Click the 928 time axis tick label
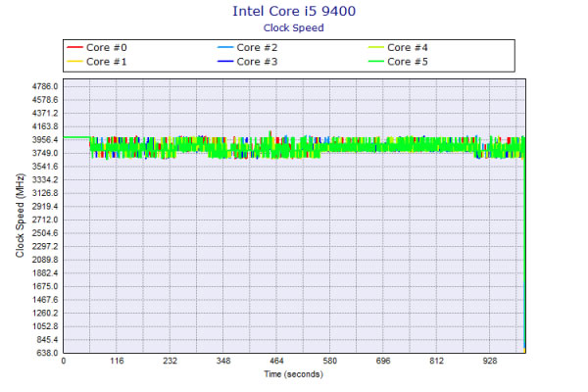The width and height of the screenshot is (588, 392). coord(490,361)
